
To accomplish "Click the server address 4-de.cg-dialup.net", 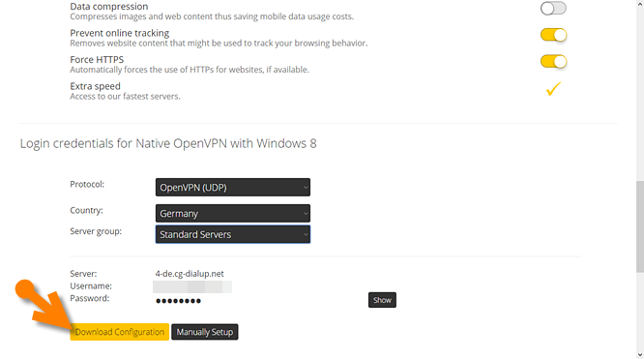I will (190, 274).
